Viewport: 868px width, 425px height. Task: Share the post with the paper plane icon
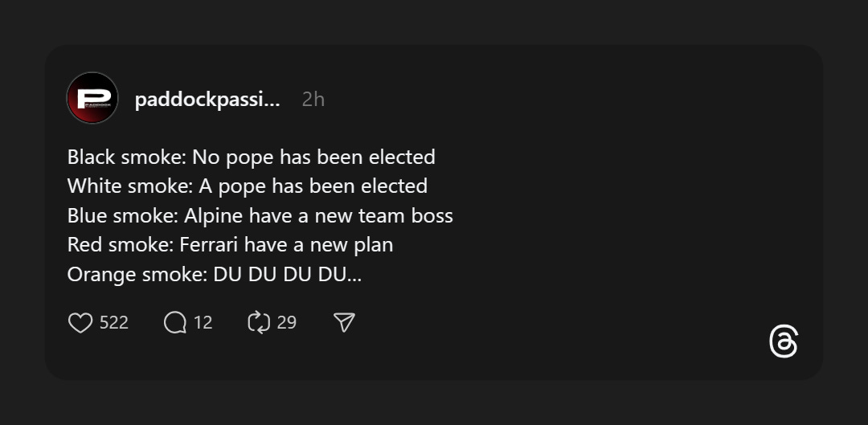pyautogui.click(x=344, y=323)
